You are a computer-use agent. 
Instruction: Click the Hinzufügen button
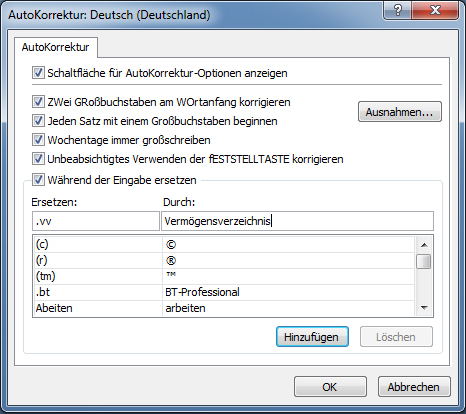[312, 337]
